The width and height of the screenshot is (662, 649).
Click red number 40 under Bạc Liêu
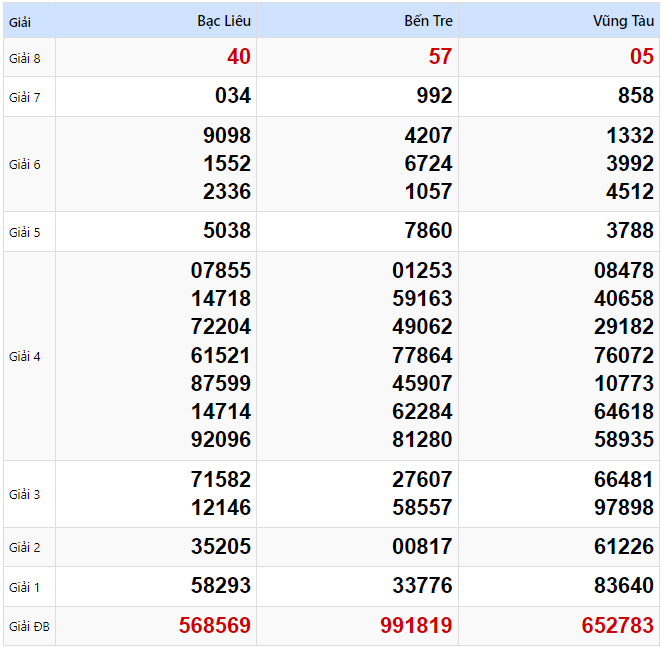pyautogui.click(x=238, y=57)
